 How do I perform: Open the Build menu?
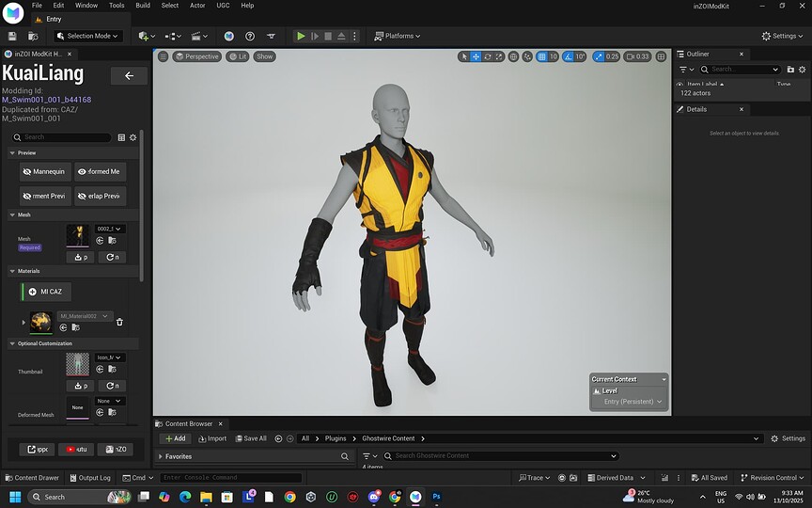pos(143,6)
